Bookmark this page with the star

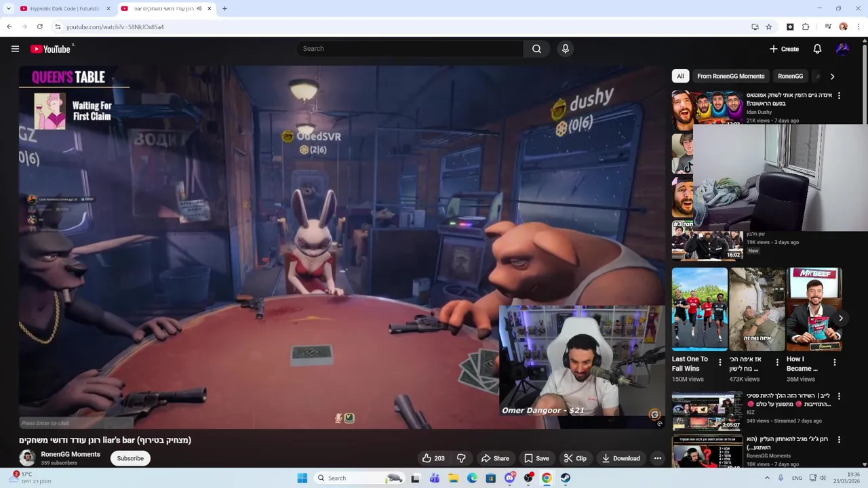769,27
